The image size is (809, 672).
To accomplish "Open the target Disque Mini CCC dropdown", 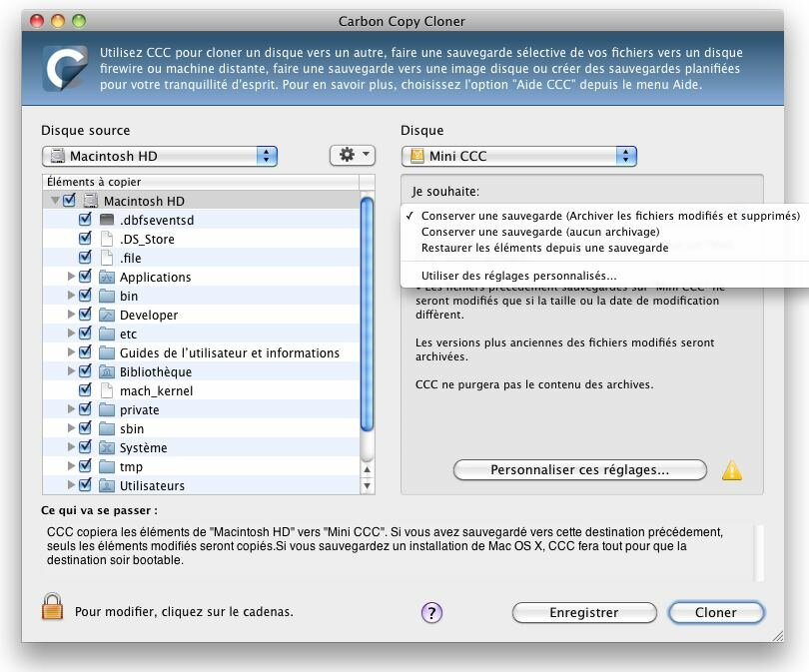I will (519, 156).
